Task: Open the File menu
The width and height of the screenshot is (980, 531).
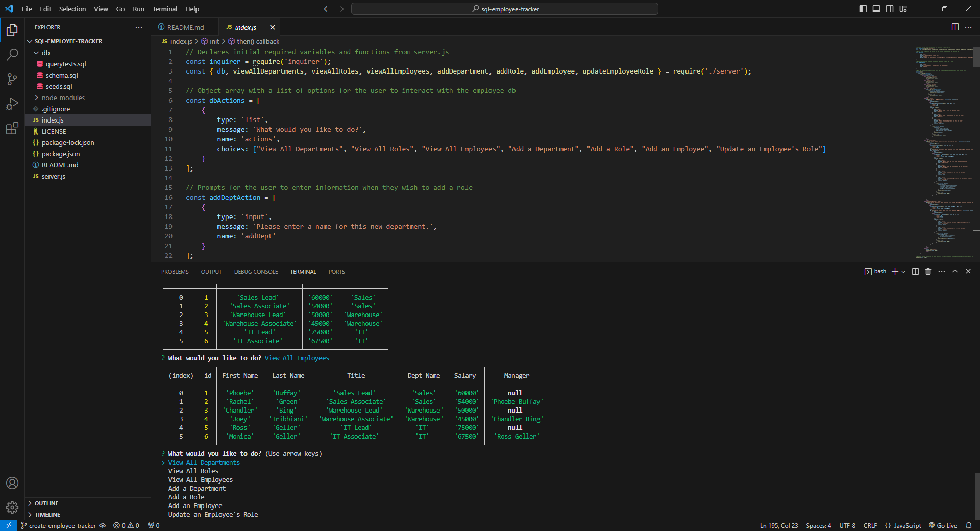Action: [27, 9]
